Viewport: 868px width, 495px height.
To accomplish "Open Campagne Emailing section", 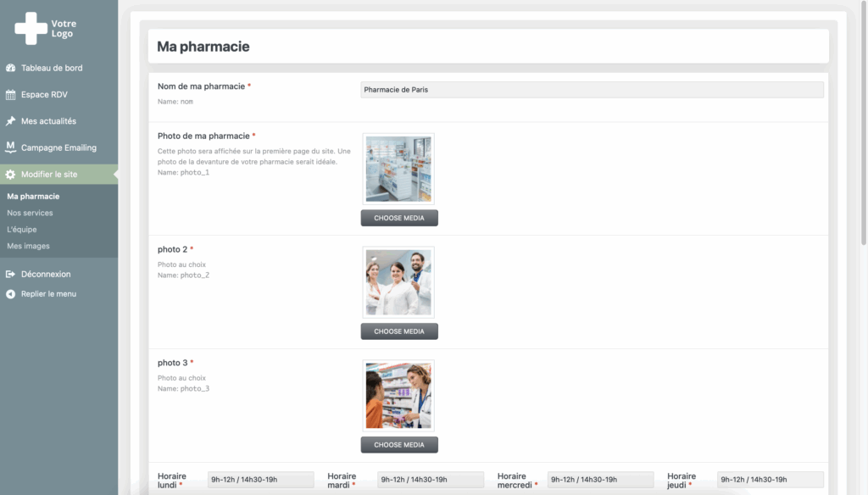I will coord(58,147).
